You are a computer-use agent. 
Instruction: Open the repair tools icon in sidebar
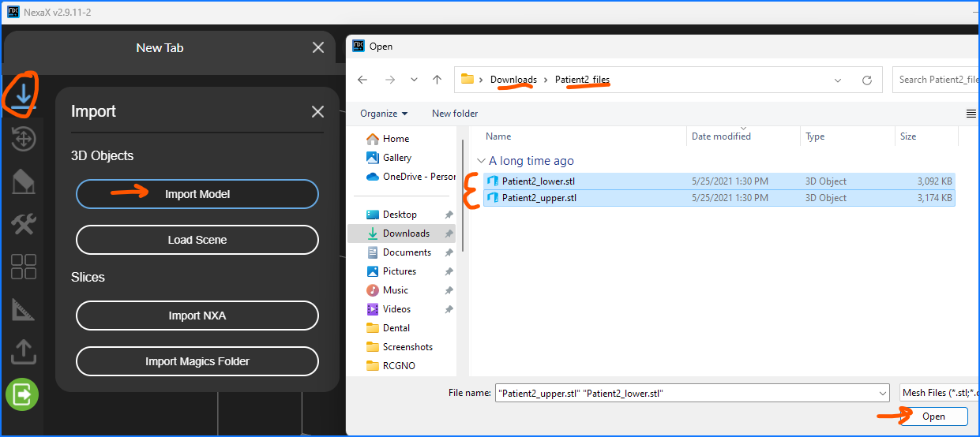pos(23,224)
